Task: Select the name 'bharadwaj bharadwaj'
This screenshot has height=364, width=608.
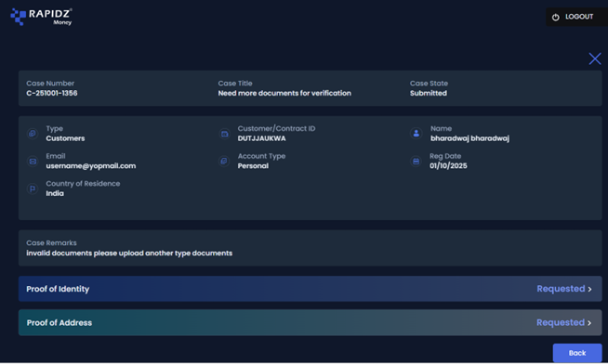Action: [x=470, y=138]
